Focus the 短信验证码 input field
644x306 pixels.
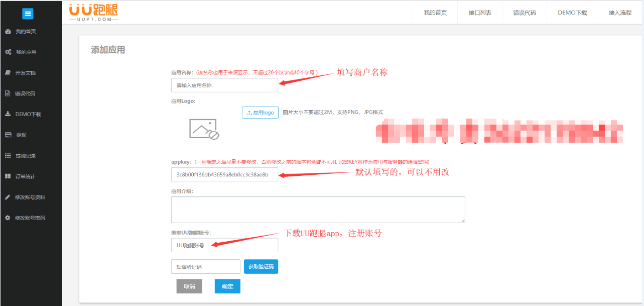(x=206, y=267)
